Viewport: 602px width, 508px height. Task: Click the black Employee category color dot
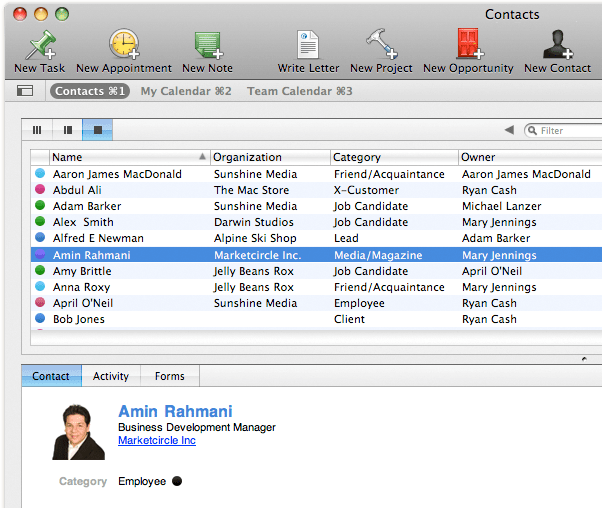tap(177, 481)
